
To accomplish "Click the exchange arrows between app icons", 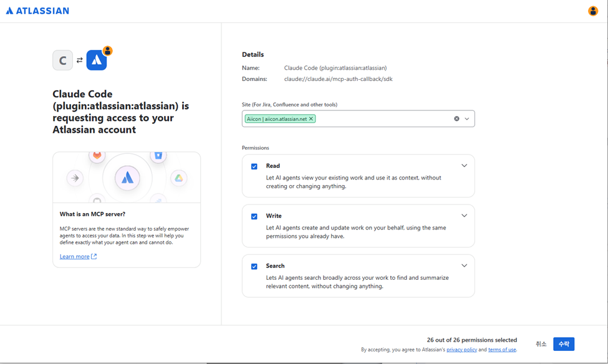I will pyautogui.click(x=79, y=60).
